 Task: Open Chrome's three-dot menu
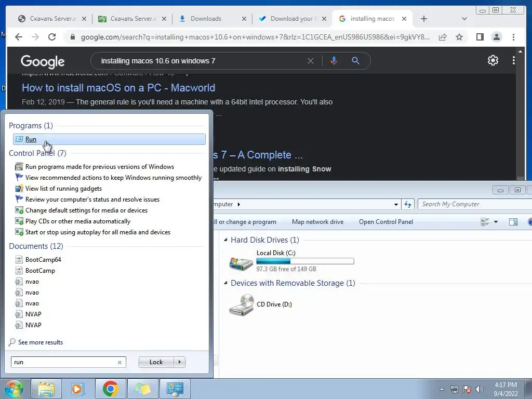pos(513,37)
